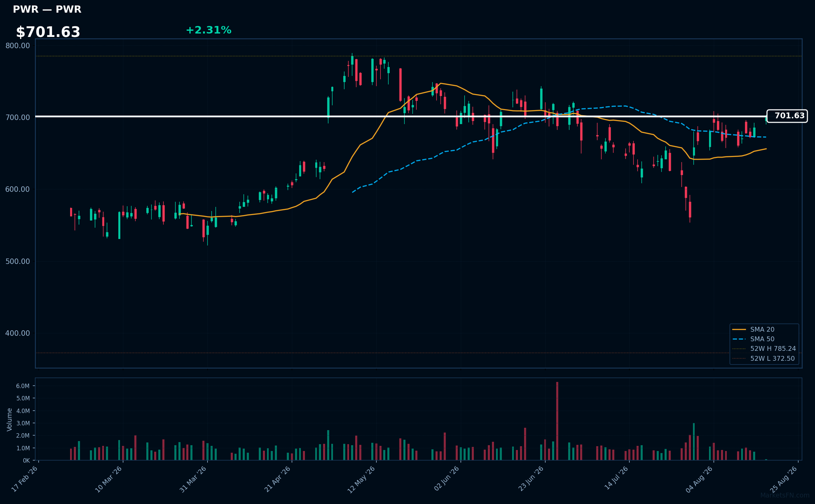Click the tallest red volume bar above 6.0M
815x504 pixels.
pos(557,421)
